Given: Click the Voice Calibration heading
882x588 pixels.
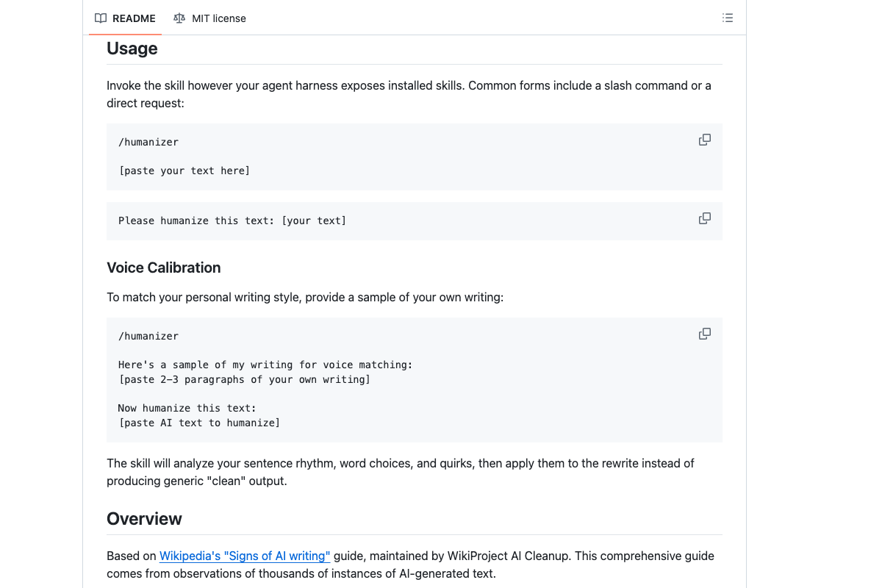Looking at the screenshot, I should [x=164, y=268].
